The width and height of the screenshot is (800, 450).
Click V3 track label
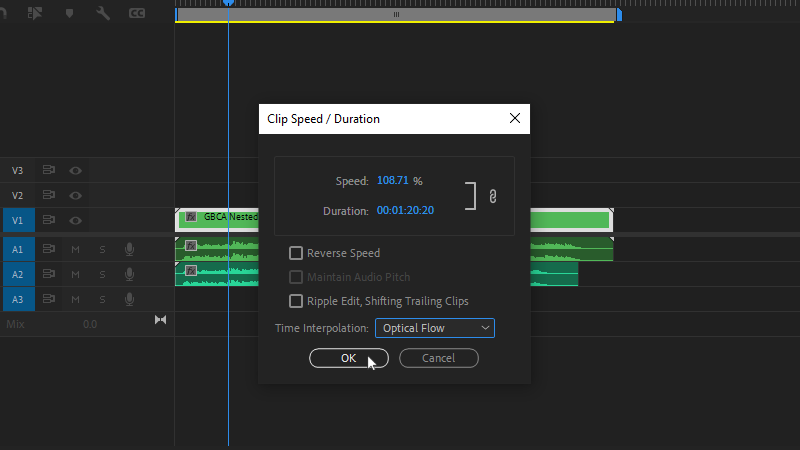click(18, 170)
